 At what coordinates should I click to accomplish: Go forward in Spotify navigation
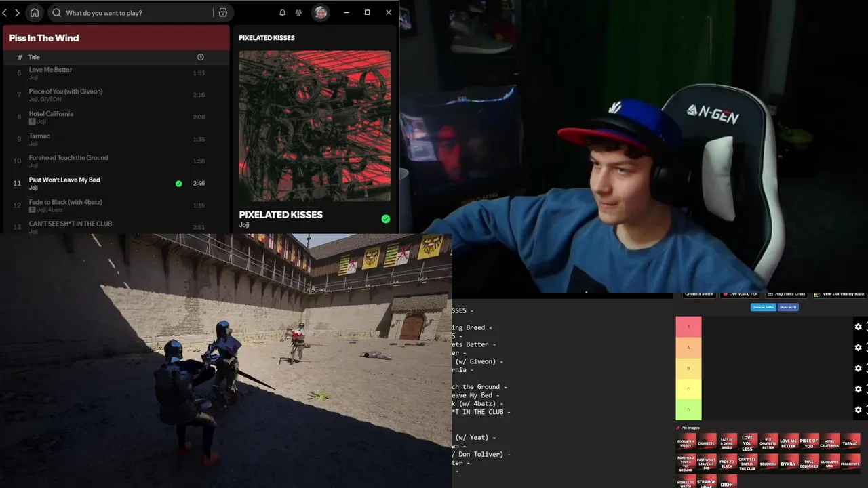click(x=17, y=12)
